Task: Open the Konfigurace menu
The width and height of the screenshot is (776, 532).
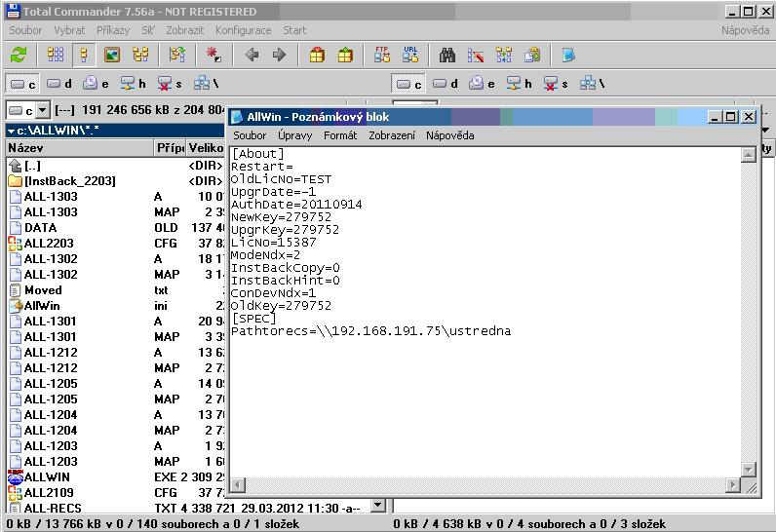Action: point(243,30)
